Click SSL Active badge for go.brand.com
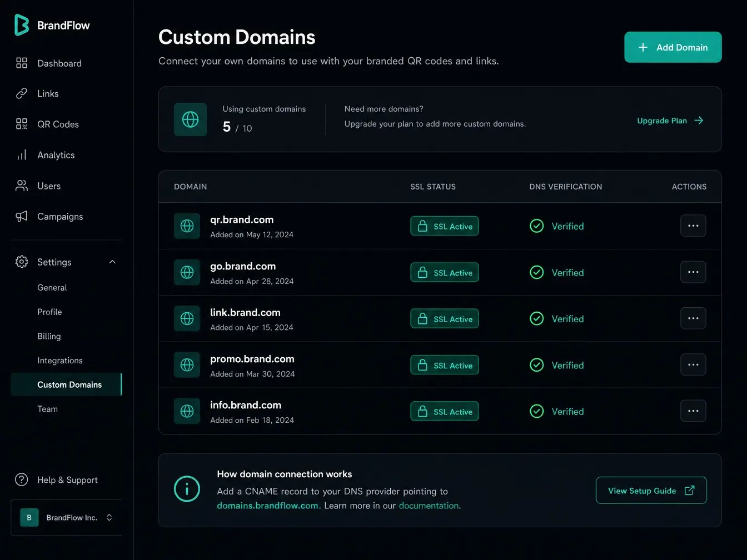The height and width of the screenshot is (560, 747). [445, 272]
